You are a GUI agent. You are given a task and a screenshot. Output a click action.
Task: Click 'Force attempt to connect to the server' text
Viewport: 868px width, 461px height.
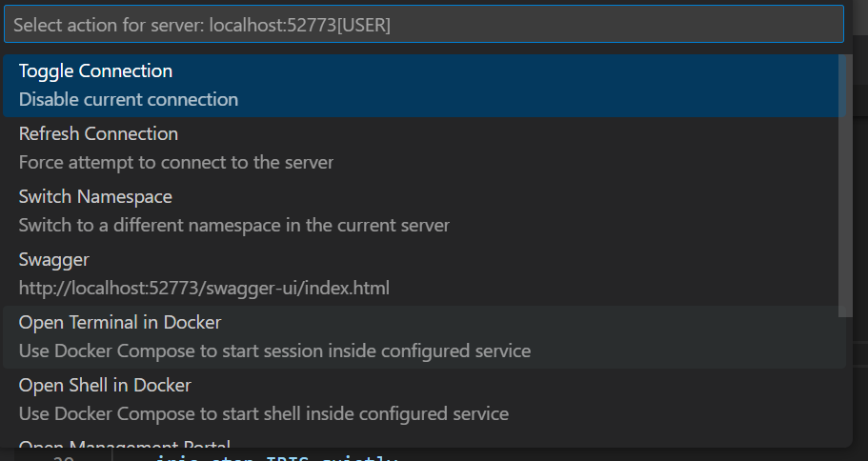pos(176,163)
